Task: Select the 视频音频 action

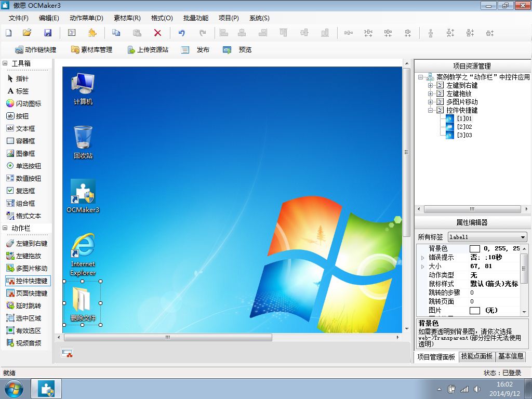Action: coord(24,343)
